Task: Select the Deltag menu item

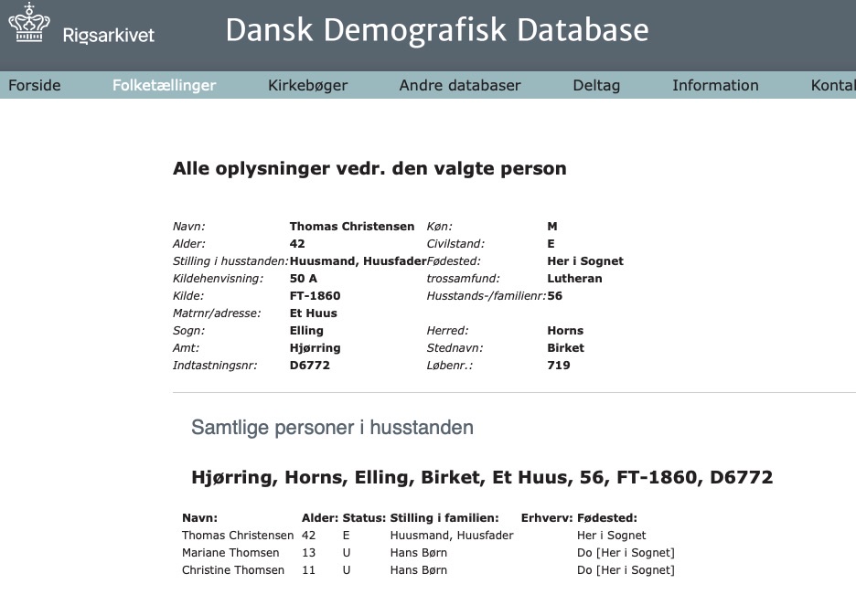Action: (x=596, y=86)
